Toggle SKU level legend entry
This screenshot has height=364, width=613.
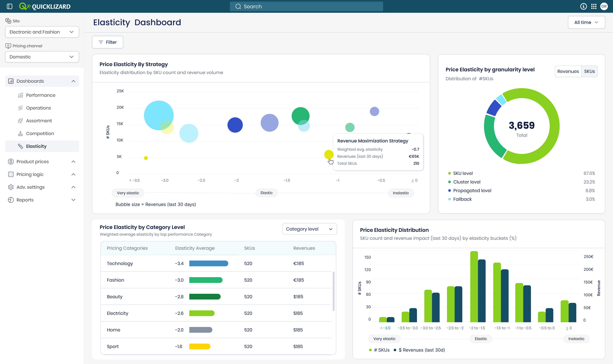pos(460,173)
